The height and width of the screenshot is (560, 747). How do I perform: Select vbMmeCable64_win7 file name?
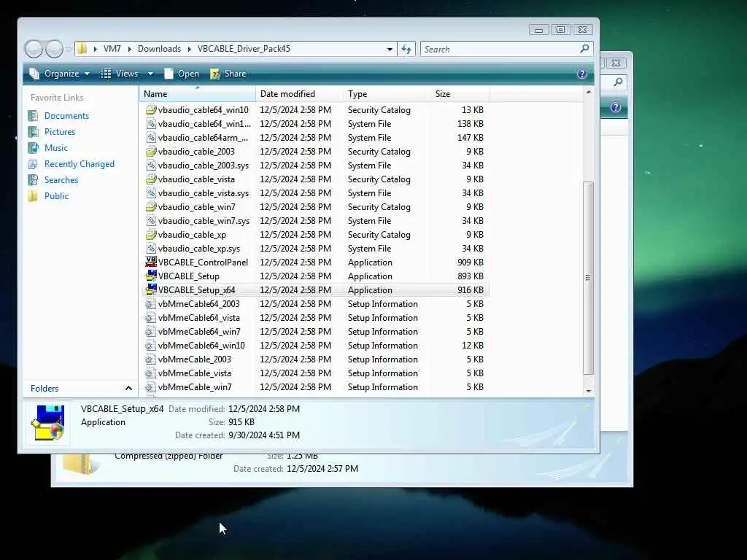(199, 332)
